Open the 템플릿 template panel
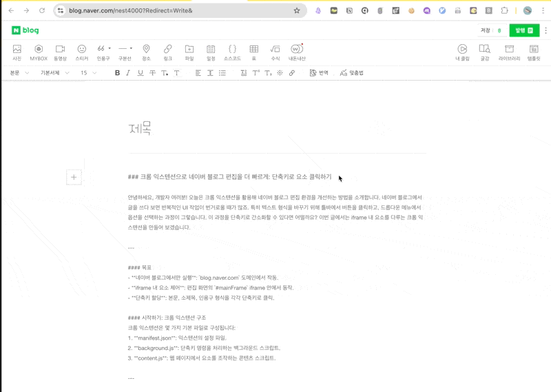The image size is (551, 392). (534, 52)
